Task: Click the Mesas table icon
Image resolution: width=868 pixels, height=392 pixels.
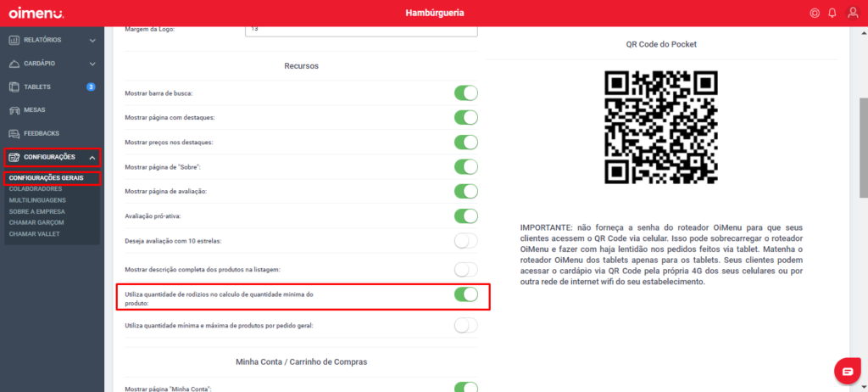Action: 14,110
